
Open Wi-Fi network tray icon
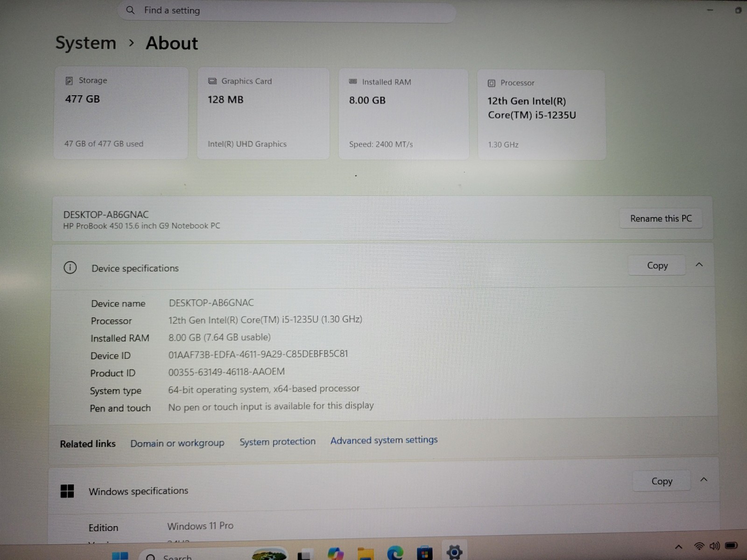click(x=699, y=546)
